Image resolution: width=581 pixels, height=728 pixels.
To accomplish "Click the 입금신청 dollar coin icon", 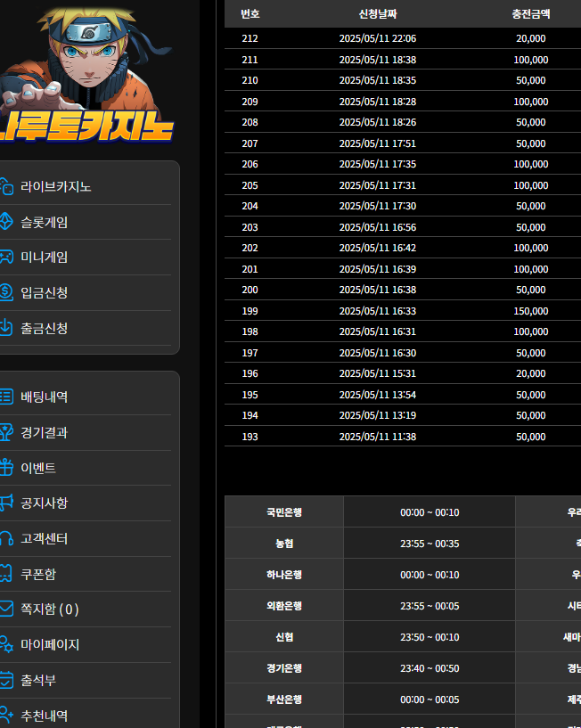I will [x=6, y=292].
